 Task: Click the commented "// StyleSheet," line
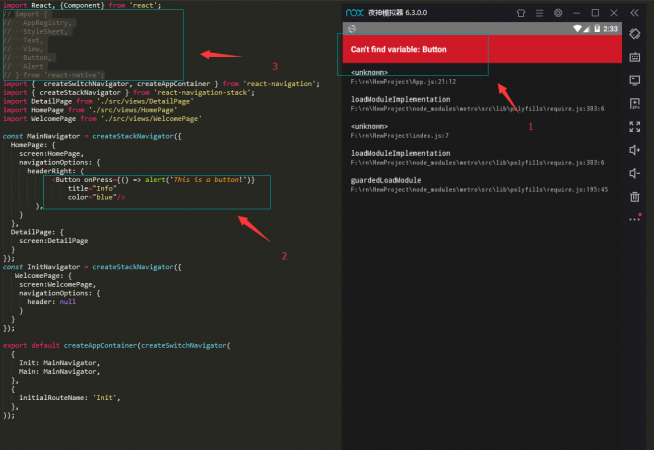click(38, 31)
